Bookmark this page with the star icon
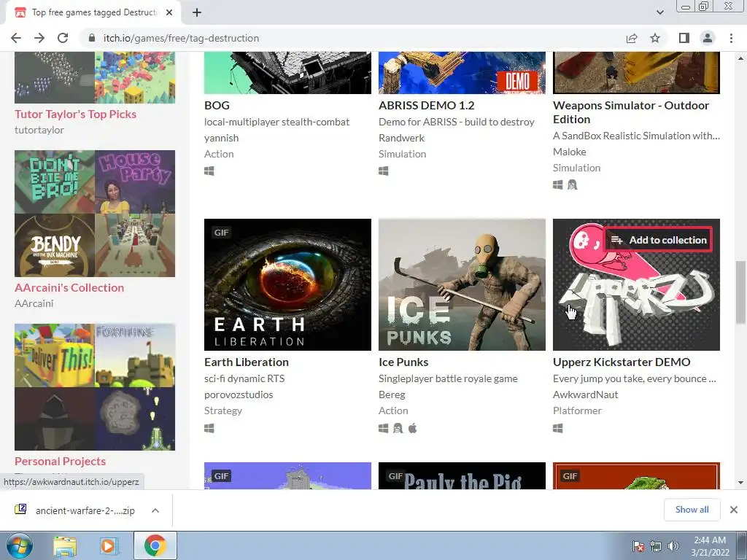The width and height of the screenshot is (747, 560). pyautogui.click(x=655, y=38)
